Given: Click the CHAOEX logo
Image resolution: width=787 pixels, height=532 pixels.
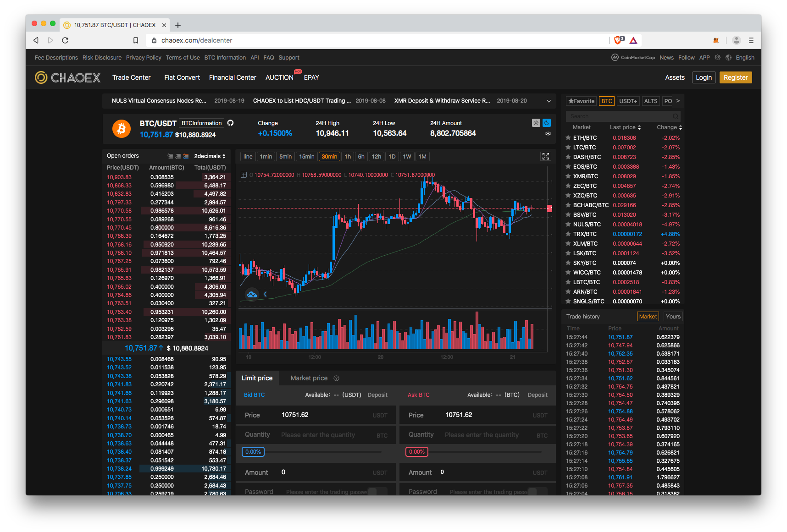Looking at the screenshot, I should 68,77.
